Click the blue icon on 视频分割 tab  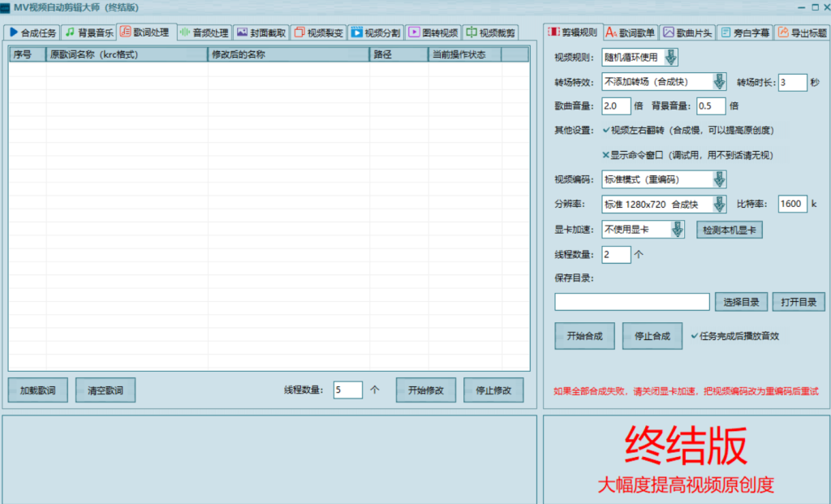[356, 33]
